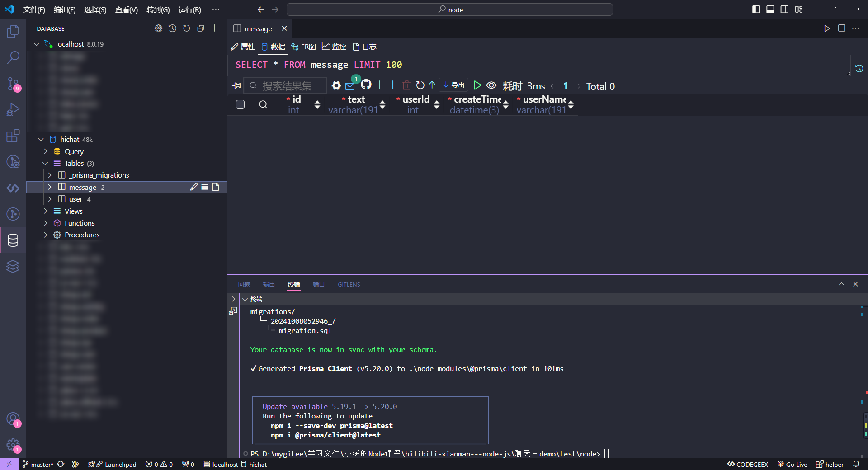Go to next results page arrow
The height and width of the screenshot is (470, 868).
point(579,86)
